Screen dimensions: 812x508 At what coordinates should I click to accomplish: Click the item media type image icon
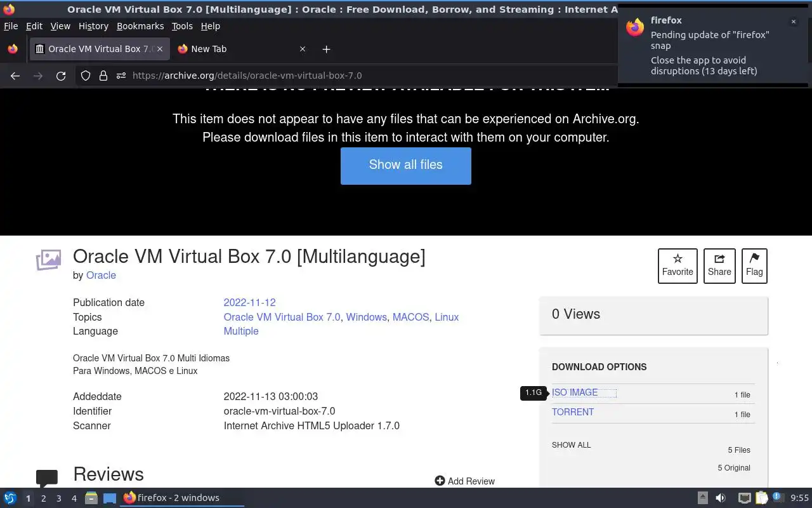(x=48, y=260)
